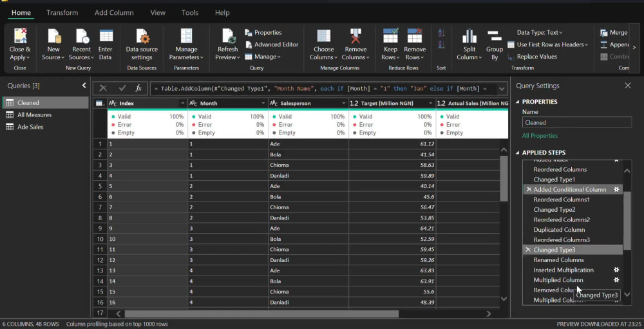Open query Properties

pyautogui.click(x=263, y=32)
